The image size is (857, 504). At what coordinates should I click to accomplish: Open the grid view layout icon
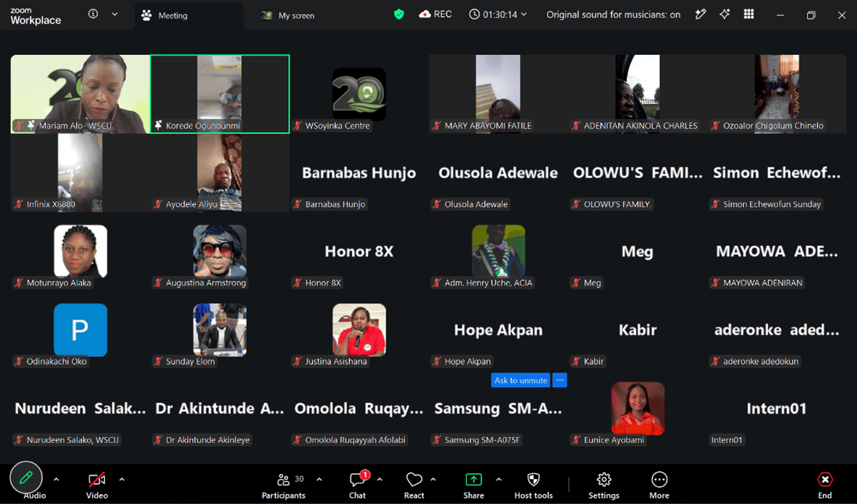tap(749, 14)
